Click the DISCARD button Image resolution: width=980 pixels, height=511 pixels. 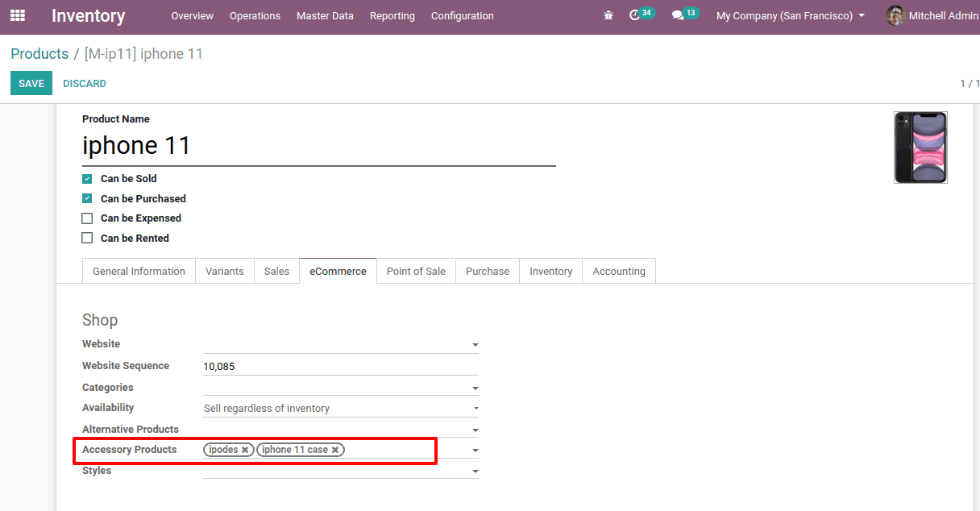85,83
